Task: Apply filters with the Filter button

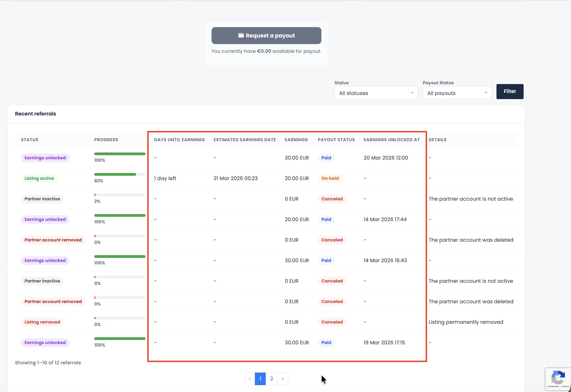Action: click(510, 91)
